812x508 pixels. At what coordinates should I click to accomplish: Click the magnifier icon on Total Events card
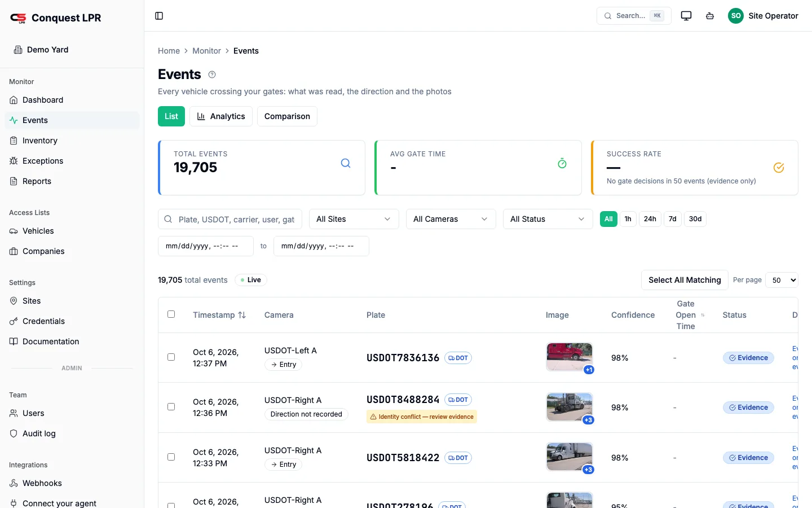[x=346, y=163]
